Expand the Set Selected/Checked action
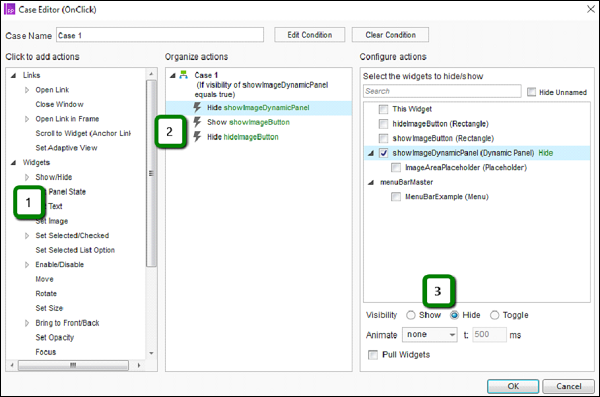 pos(27,236)
